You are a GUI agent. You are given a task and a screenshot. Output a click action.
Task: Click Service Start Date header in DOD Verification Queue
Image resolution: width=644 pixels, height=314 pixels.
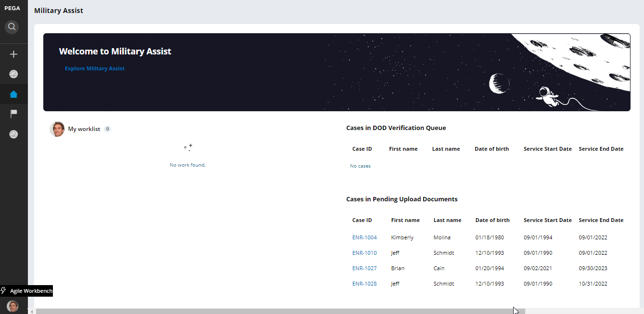coord(548,149)
